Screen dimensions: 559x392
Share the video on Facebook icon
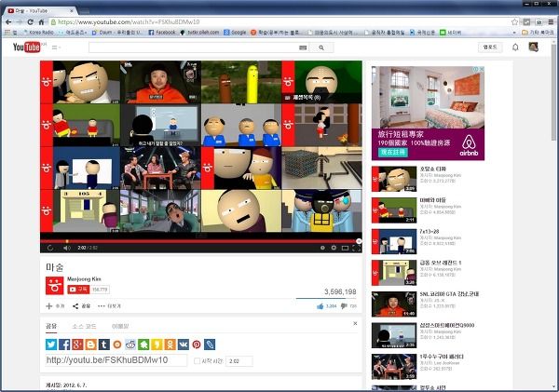64,345
